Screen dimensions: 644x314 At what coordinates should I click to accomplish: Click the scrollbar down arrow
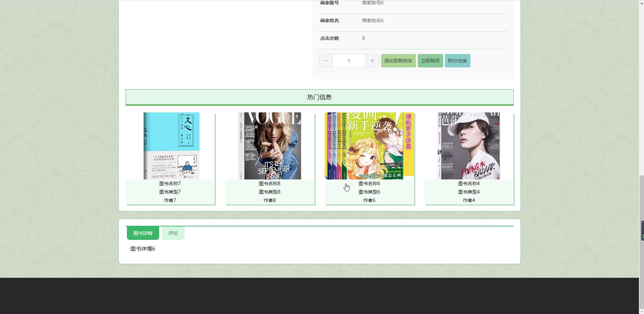point(641,311)
